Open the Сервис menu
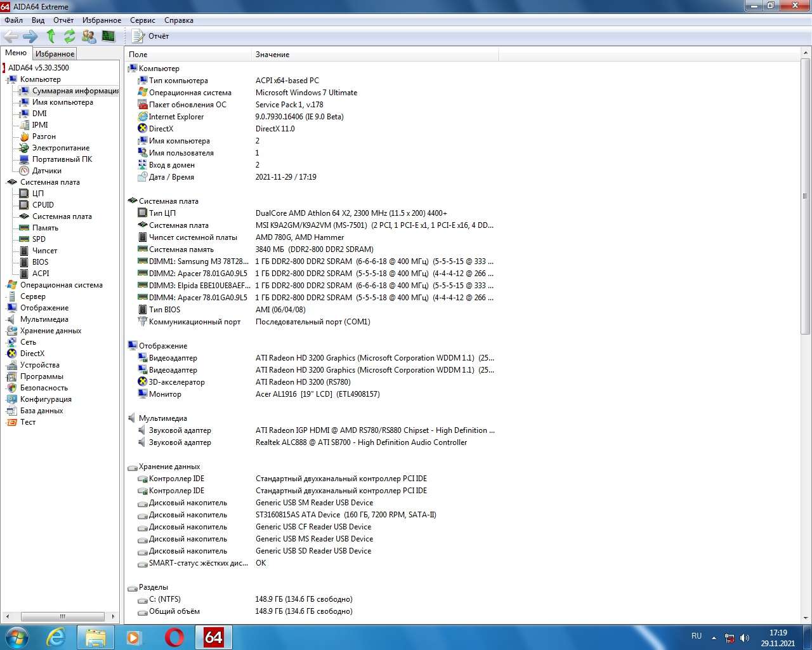 142,20
